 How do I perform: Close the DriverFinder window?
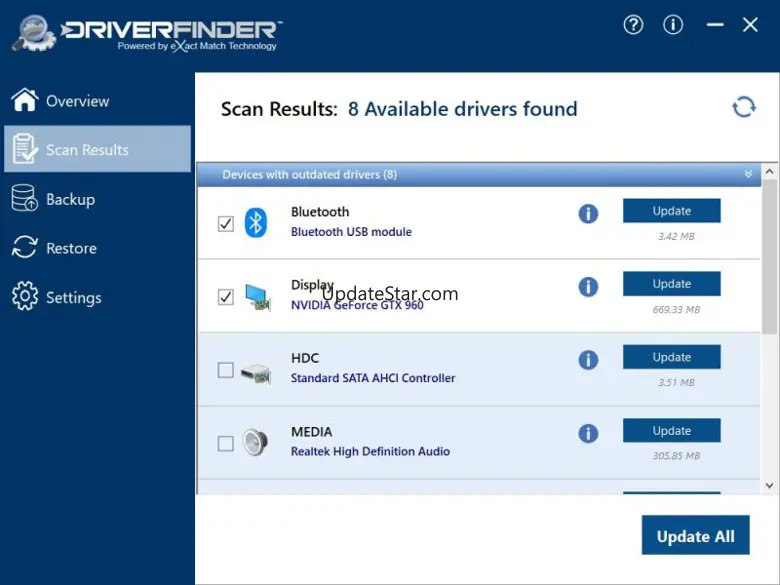[x=750, y=25]
